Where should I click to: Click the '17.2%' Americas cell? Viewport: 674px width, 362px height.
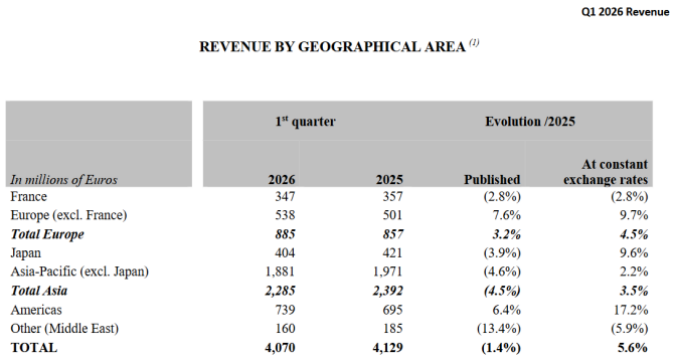click(630, 310)
